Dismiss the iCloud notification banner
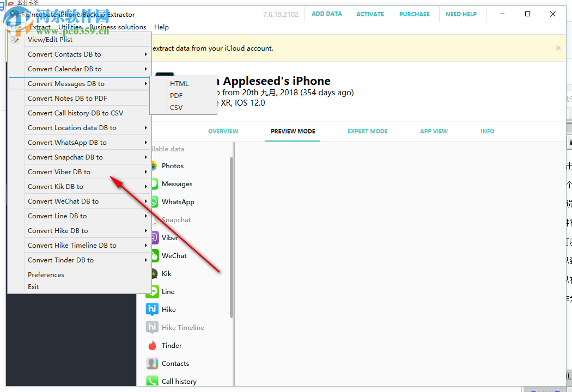The image size is (572, 392). click(558, 48)
